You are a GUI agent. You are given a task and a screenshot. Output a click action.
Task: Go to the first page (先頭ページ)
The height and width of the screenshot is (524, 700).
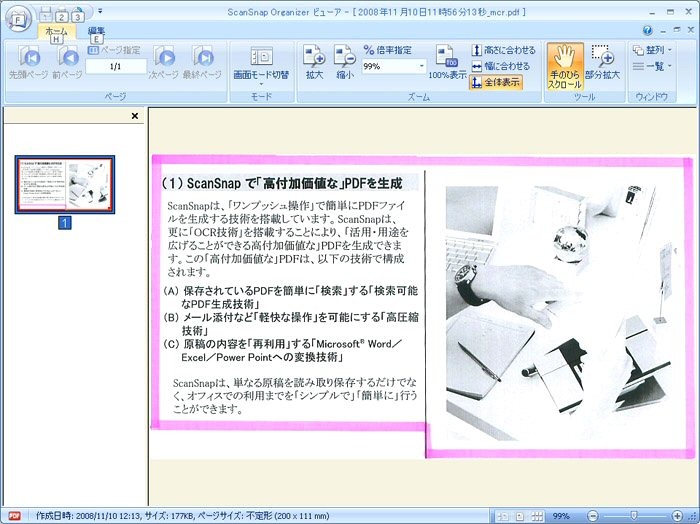point(29,62)
